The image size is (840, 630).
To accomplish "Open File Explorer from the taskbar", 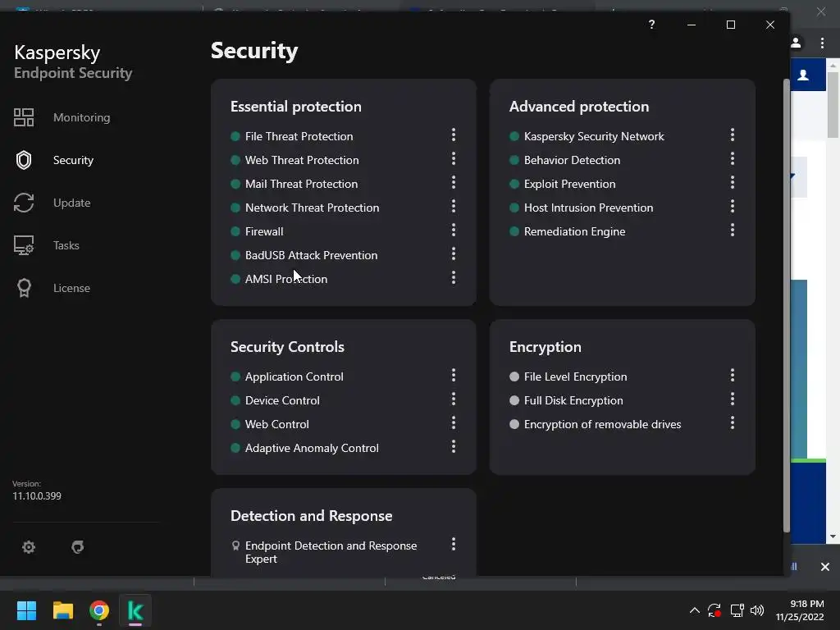I will pos(62,610).
